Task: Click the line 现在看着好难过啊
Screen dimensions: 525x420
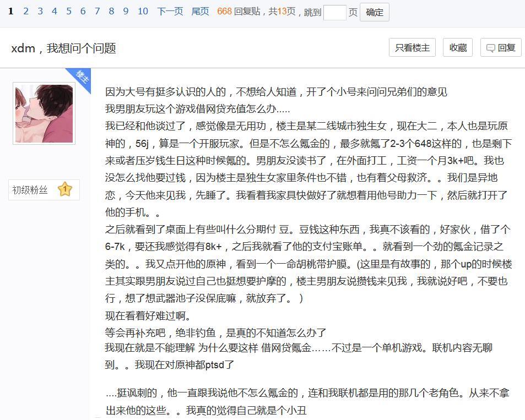Action: [148, 315]
